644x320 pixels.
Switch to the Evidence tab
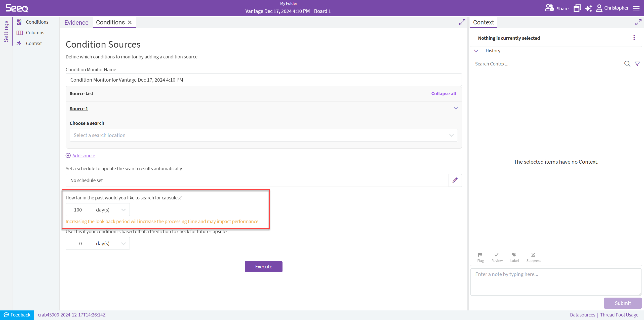[76, 22]
